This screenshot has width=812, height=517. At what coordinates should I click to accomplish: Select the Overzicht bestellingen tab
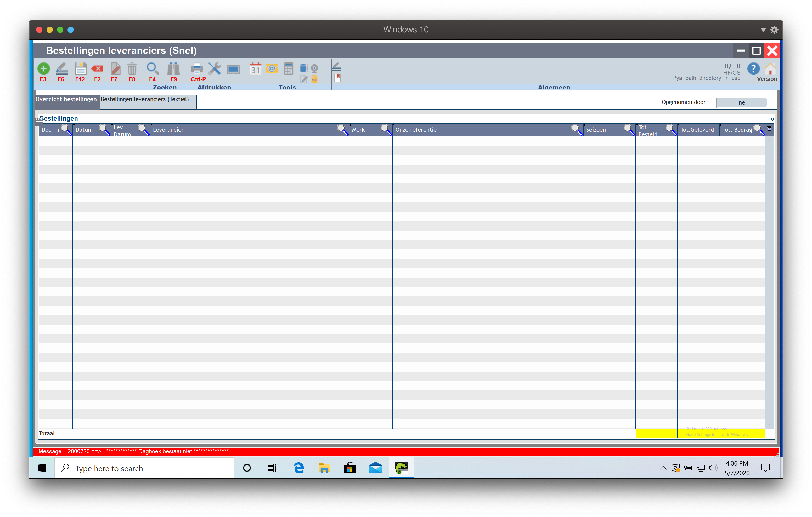click(x=66, y=99)
